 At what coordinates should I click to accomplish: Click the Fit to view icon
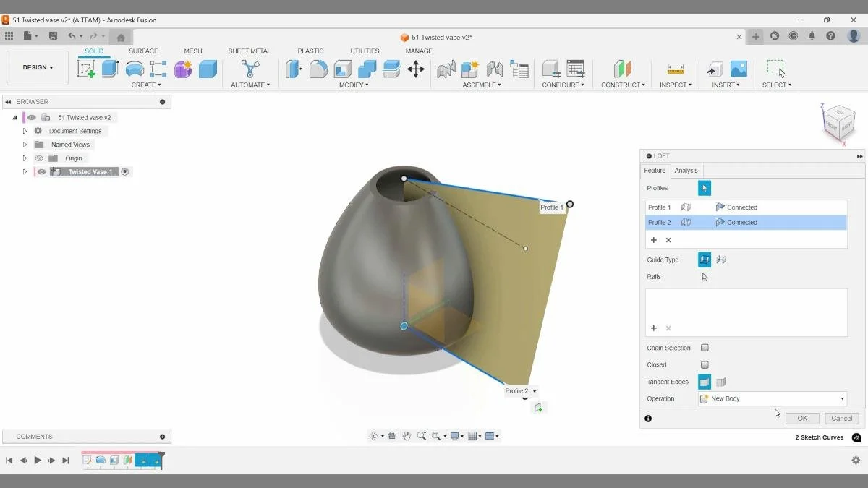pyautogui.click(x=436, y=435)
